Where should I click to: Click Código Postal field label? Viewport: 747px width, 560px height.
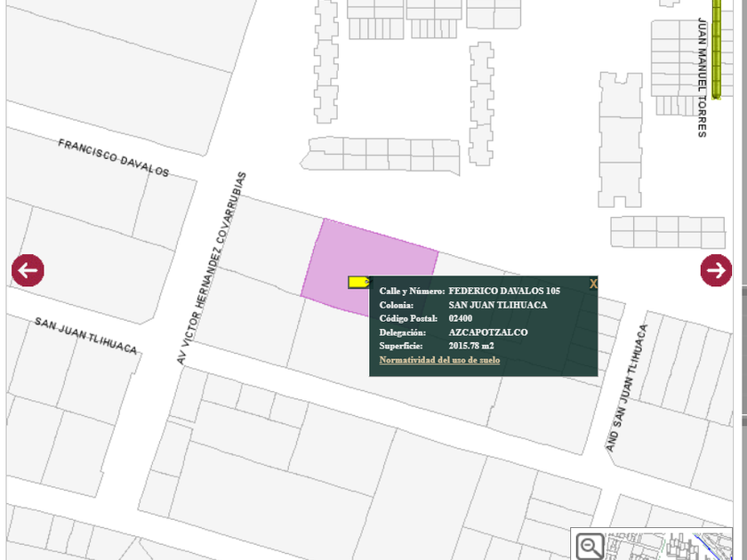(x=408, y=318)
